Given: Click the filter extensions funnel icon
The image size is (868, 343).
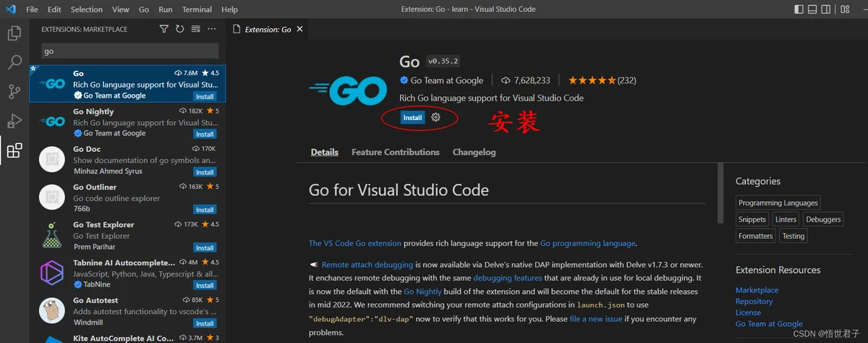Looking at the screenshot, I should click(163, 29).
